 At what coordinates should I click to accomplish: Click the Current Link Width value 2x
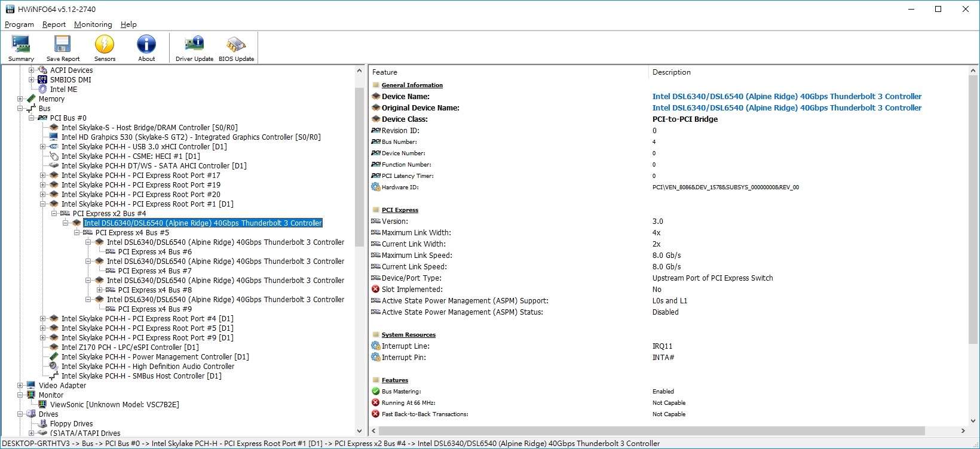656,244
